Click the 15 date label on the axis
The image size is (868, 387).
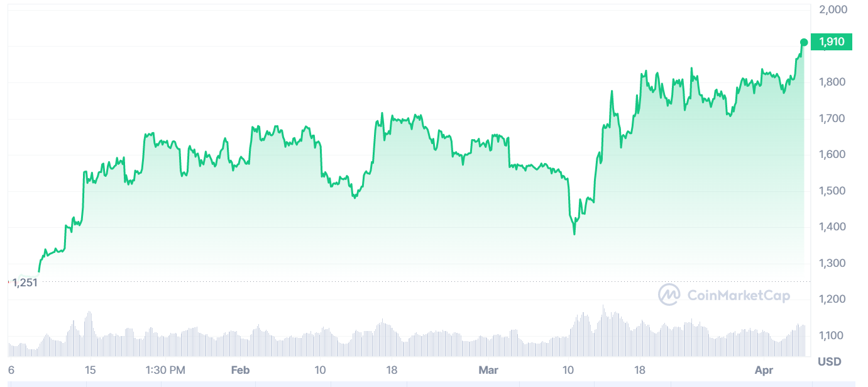coord(90,370)
